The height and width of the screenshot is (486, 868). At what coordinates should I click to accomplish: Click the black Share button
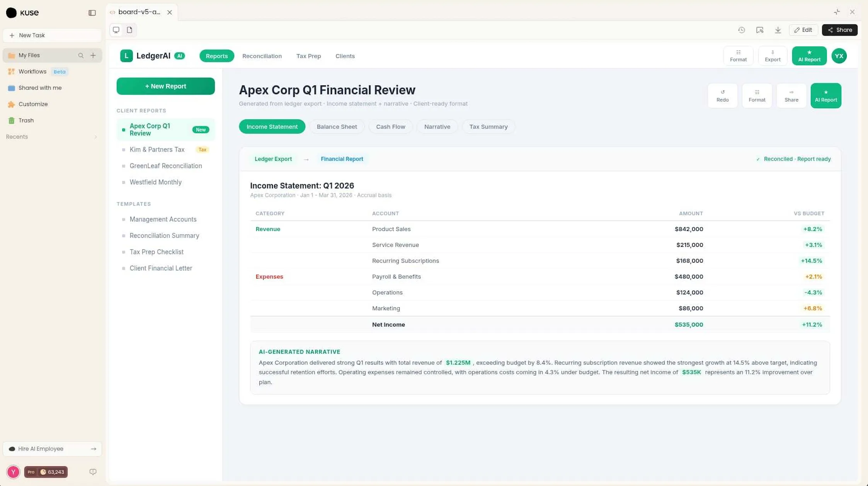point(839,30)
